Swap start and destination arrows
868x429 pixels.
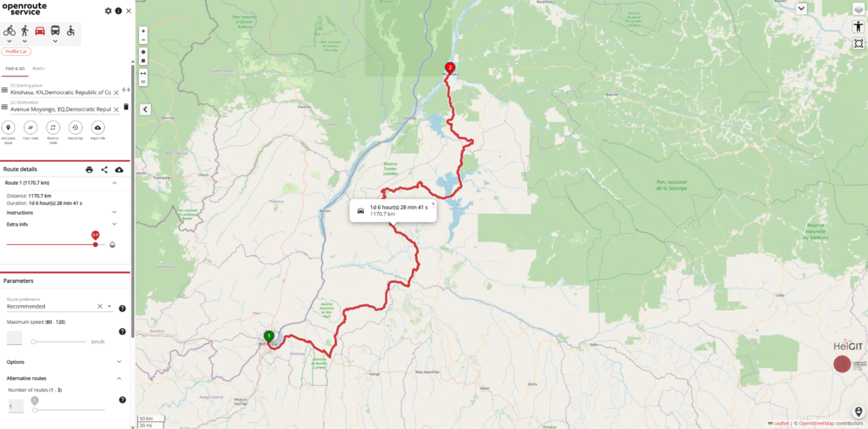point(125,90)
